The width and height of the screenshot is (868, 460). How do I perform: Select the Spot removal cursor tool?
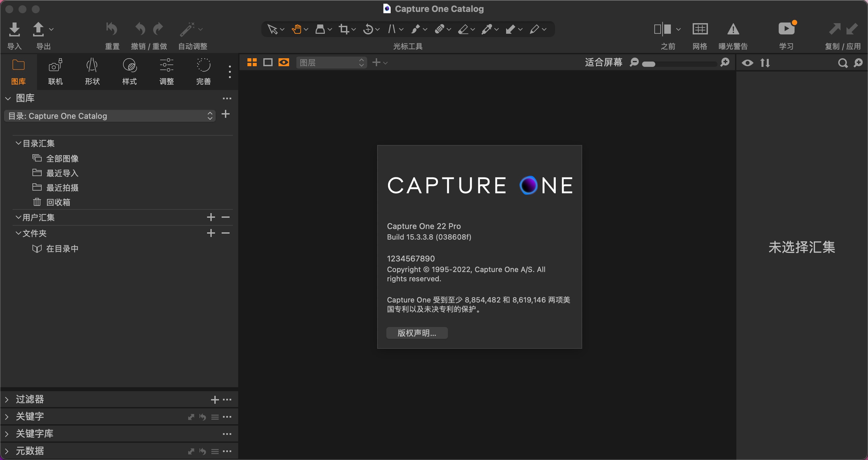(415, 29)
